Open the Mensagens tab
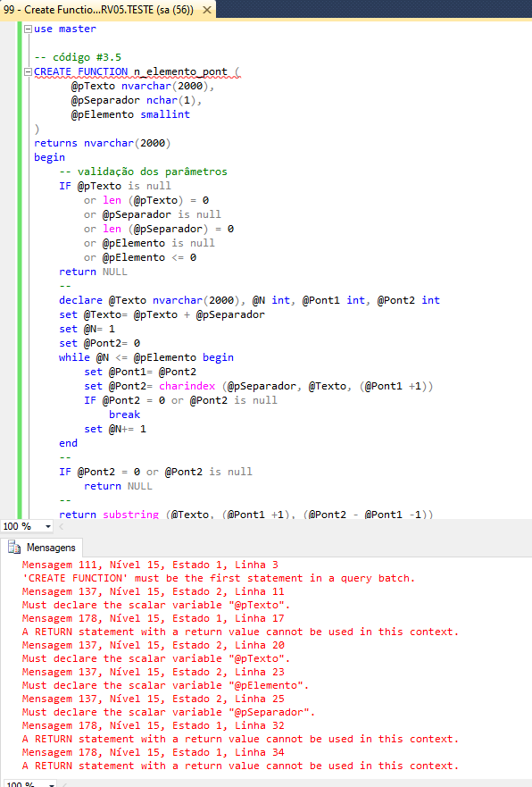Viewport: 532px width, 787px height. pyautogui.click(x=42, y=548)
